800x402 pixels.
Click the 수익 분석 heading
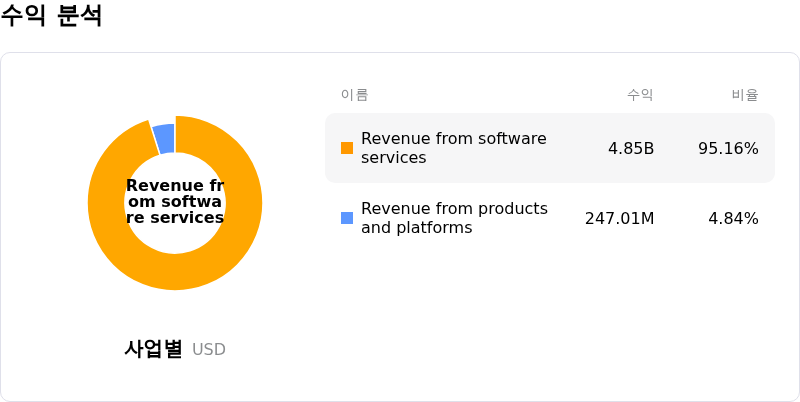[52, 15]
